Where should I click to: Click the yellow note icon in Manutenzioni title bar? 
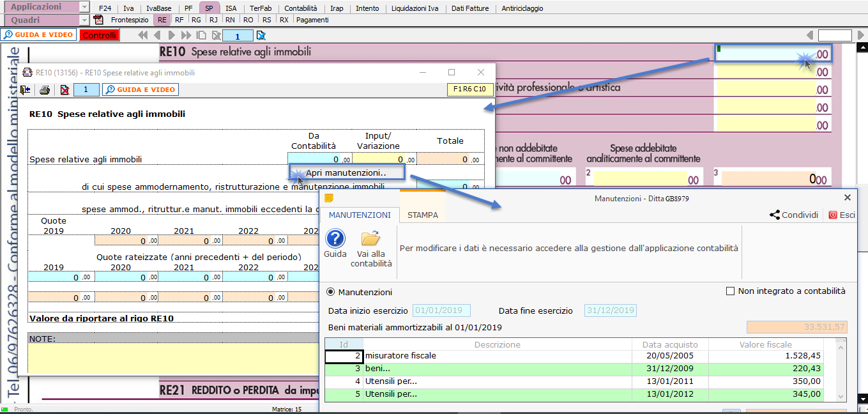coord(329,198)
